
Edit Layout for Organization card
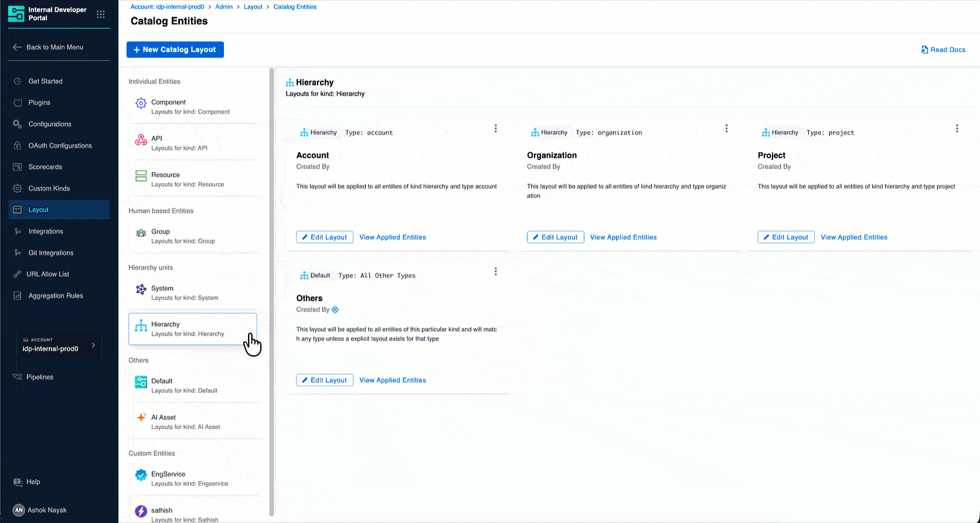click(x=556, y=237)
